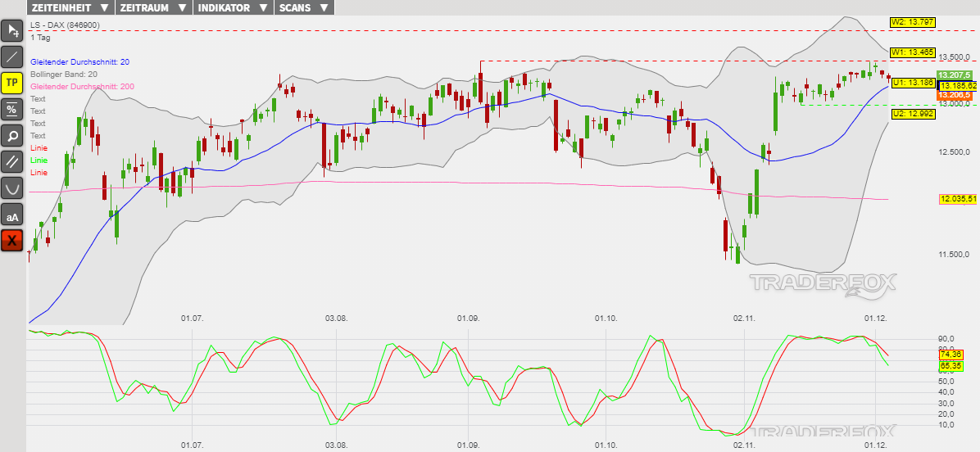Click the 01.12. date under stochastic panel
980x452 pixels.
[876, 445]
